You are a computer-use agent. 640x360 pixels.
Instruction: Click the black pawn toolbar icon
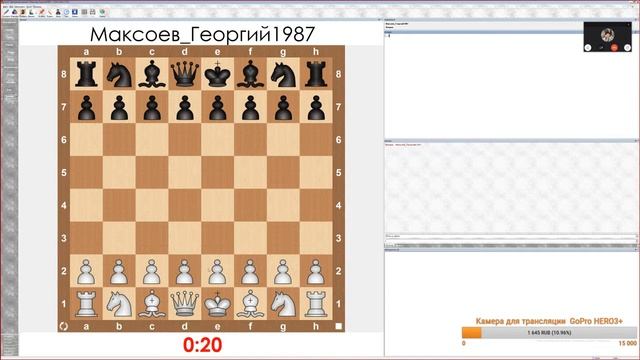tap(58, 12)
